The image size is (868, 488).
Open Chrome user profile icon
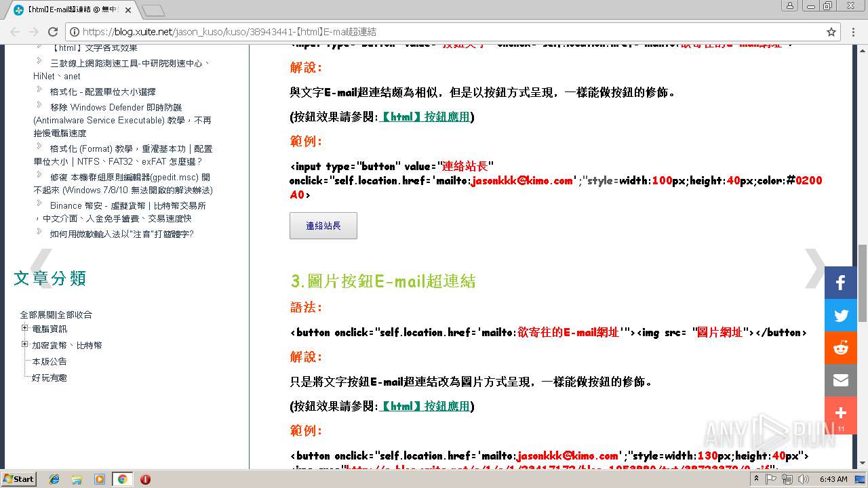789,5
